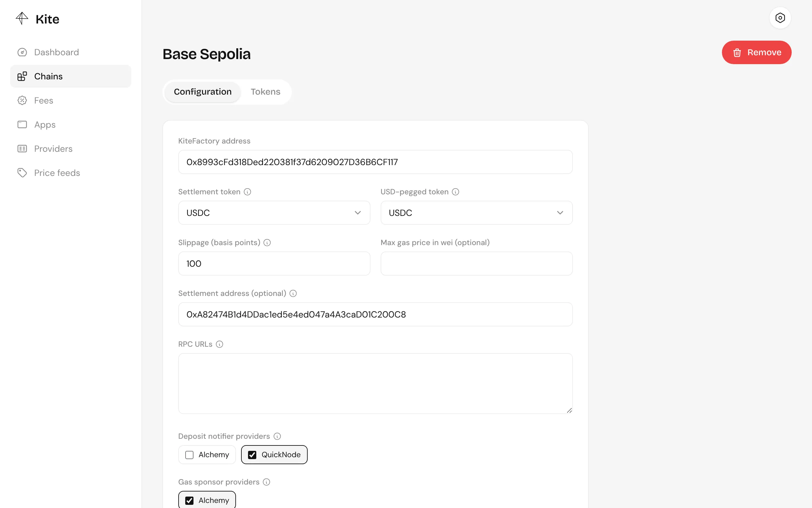Image resolution: width=812 pixels, height=508 pixels.
Task: Open the Settlement token dropdown
Action: pos(274,213)
